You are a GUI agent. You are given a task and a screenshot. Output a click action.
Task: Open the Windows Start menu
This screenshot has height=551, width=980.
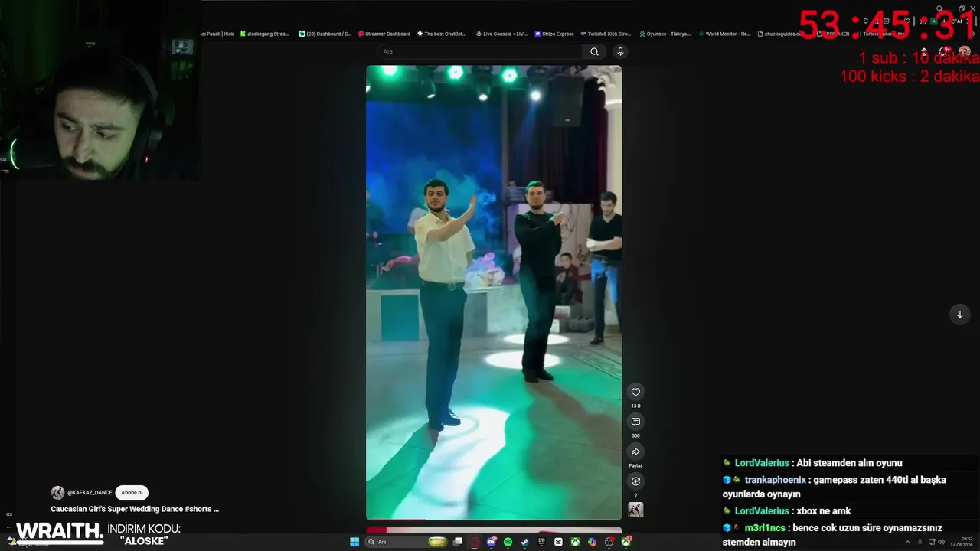pos(354,542)
